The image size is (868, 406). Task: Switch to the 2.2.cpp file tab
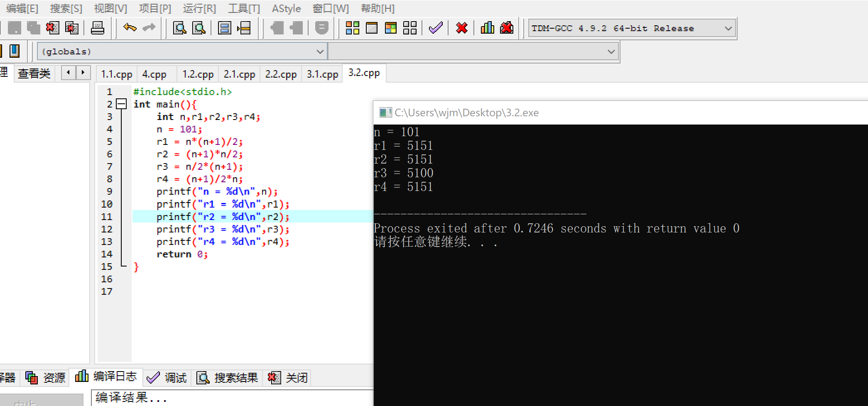(x=281, y=74)
